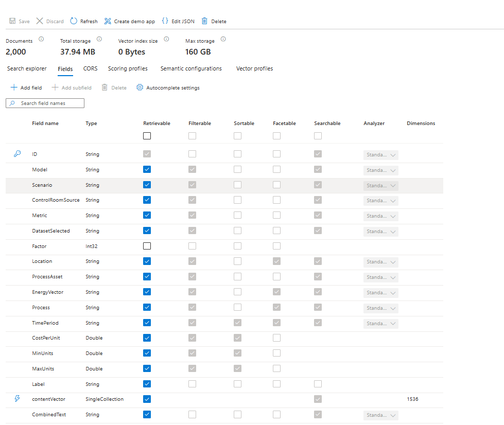This screenshot has height=425, width=504.
Task: Uncheck Retrievable for the CombinedText field
Action: [147, 414]
